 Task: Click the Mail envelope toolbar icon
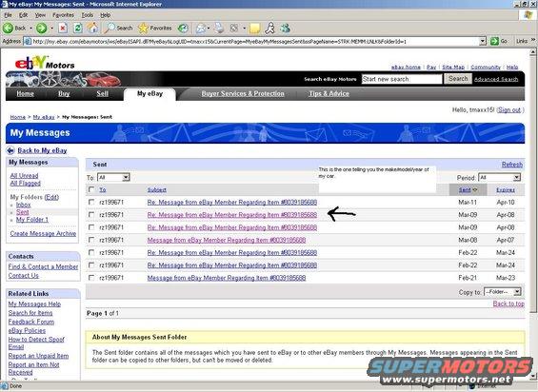tap(201, 29)
